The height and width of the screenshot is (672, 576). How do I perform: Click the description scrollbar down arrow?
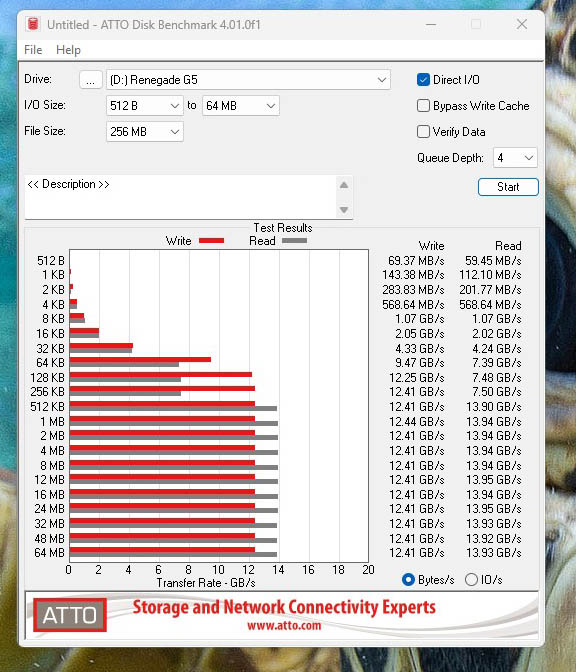click(344, 210)
